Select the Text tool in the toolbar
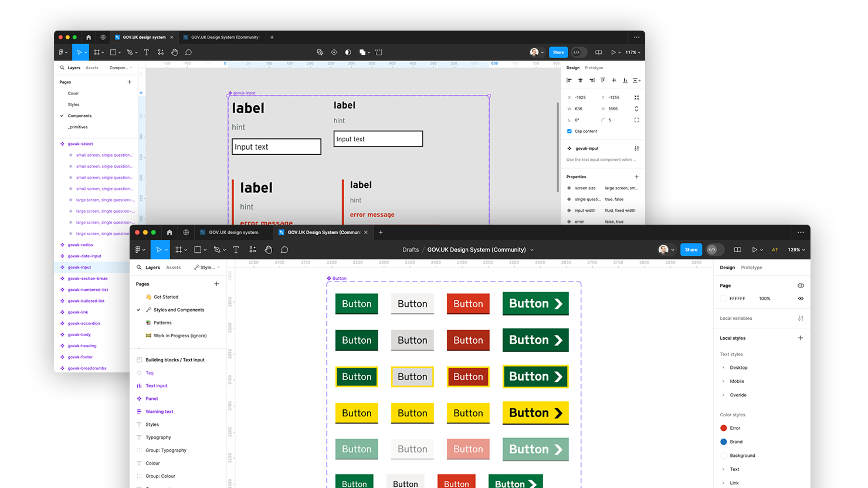Viewport: 868px width, 488px height. [x=236, y=250]
